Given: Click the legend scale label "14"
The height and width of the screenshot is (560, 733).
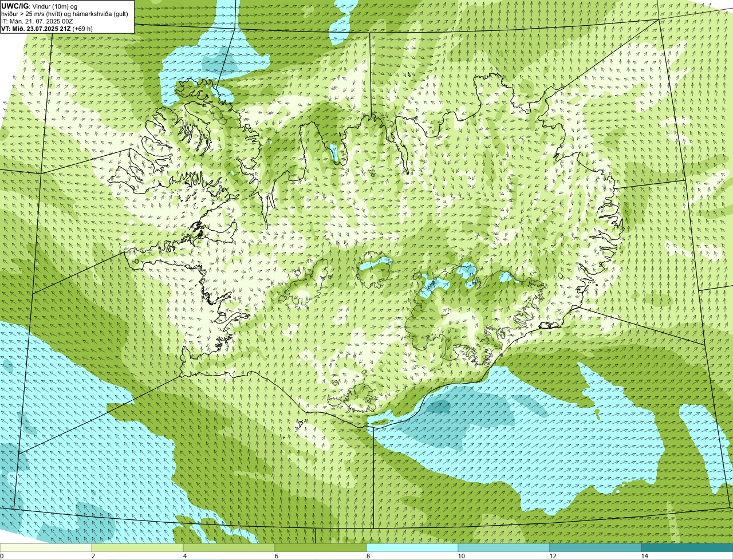Looking at the screenshot, I should tap(644, 556).
